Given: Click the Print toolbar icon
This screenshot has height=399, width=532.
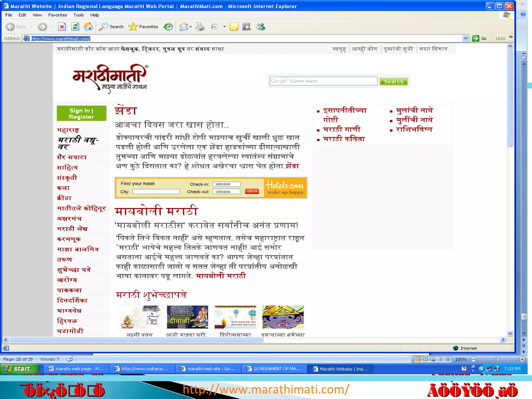Looking at the screenshot, I should click(200, 26).
